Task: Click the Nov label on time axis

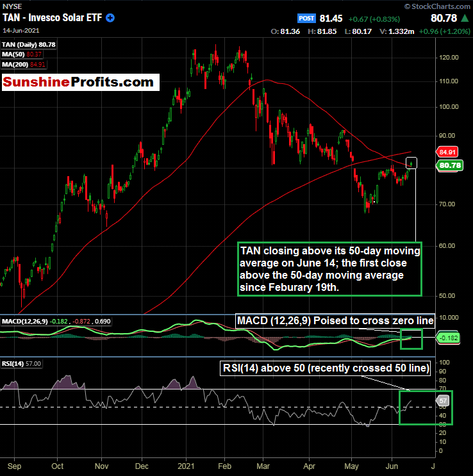Action: coord(101,466)
